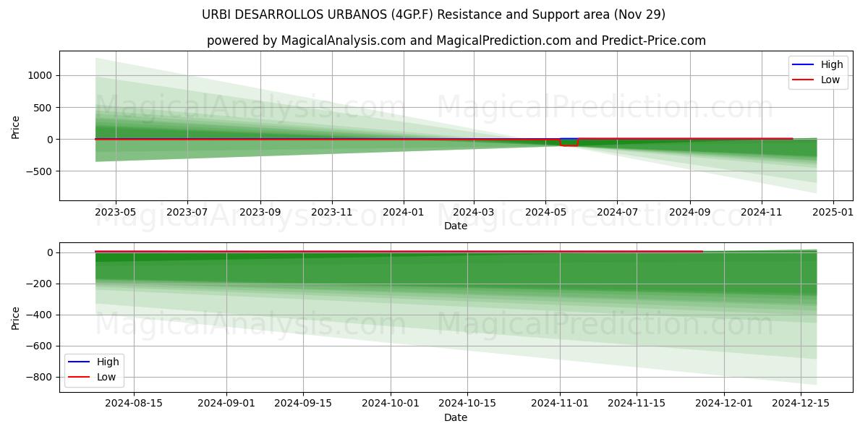Screen dimensions: 868x434
Task: Click the '2024-09-01' tick label
Action: click(x=227, y=404)
